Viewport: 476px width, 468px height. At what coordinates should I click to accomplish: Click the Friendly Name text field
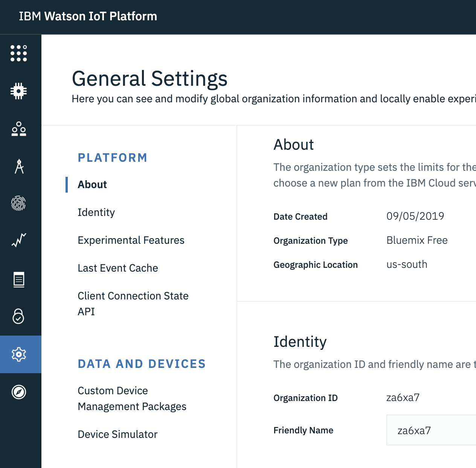coord(431,430)
